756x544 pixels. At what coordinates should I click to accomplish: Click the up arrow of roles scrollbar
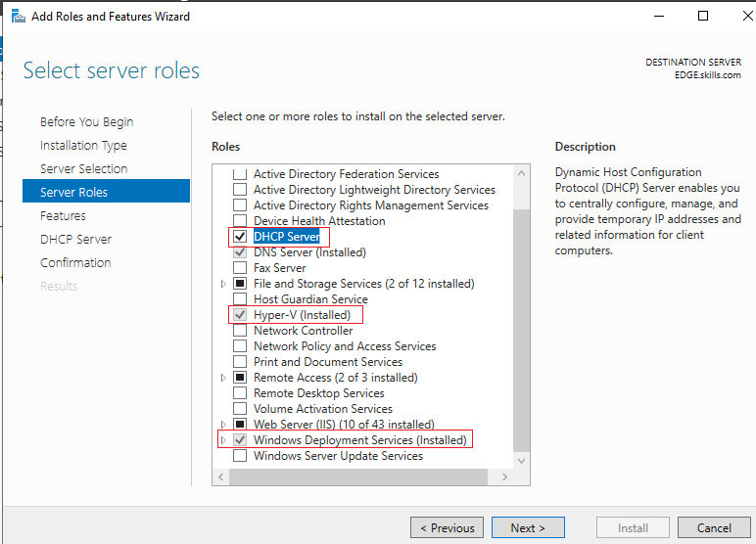521,173
